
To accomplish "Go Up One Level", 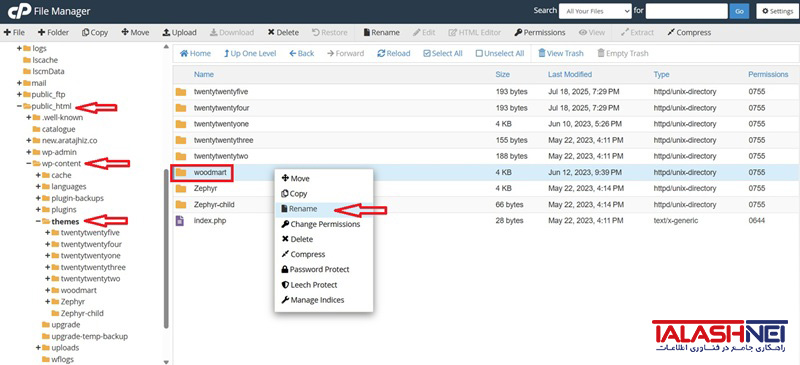I will [x=250, y=53].
